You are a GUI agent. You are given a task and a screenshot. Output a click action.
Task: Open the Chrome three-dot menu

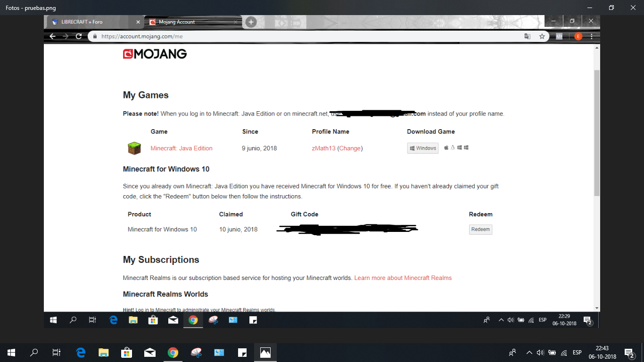click(591, 36)
